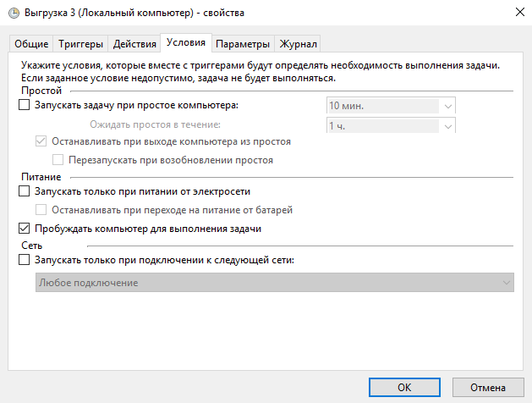
Task: Enable Запускать задачу при простое компьютера
Action: (24, 106)
